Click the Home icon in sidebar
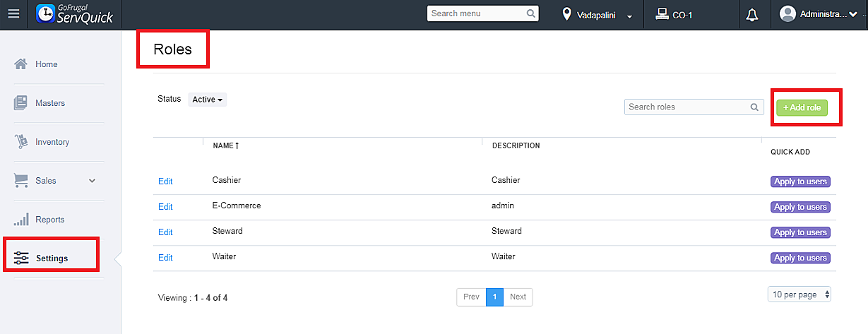Screen dimensions: 868x334 click(x=21, y=64)
